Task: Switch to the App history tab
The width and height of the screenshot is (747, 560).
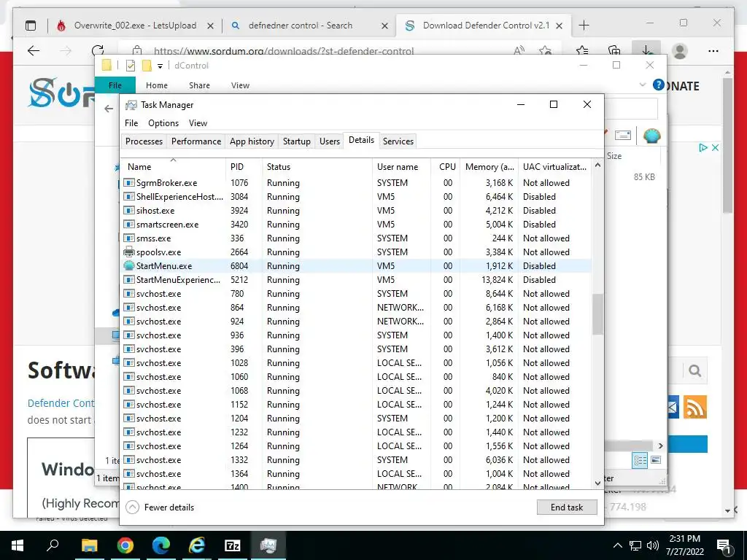Action: (252, 141)
